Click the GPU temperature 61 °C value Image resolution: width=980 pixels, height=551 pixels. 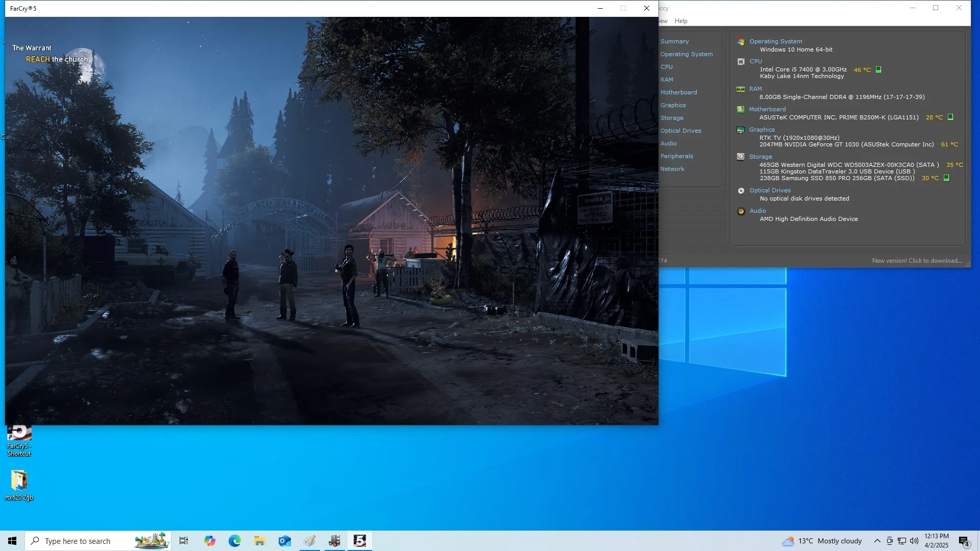(949, 144)
